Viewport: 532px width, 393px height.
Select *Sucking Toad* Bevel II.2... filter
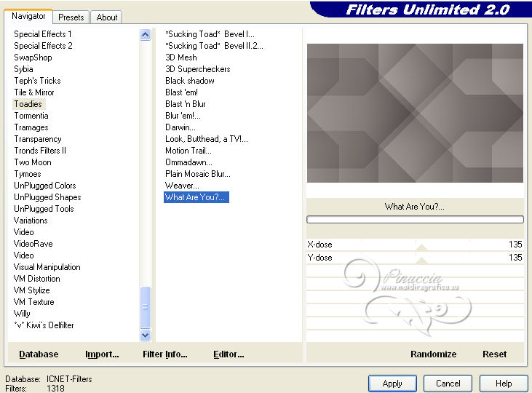[214, 46]
